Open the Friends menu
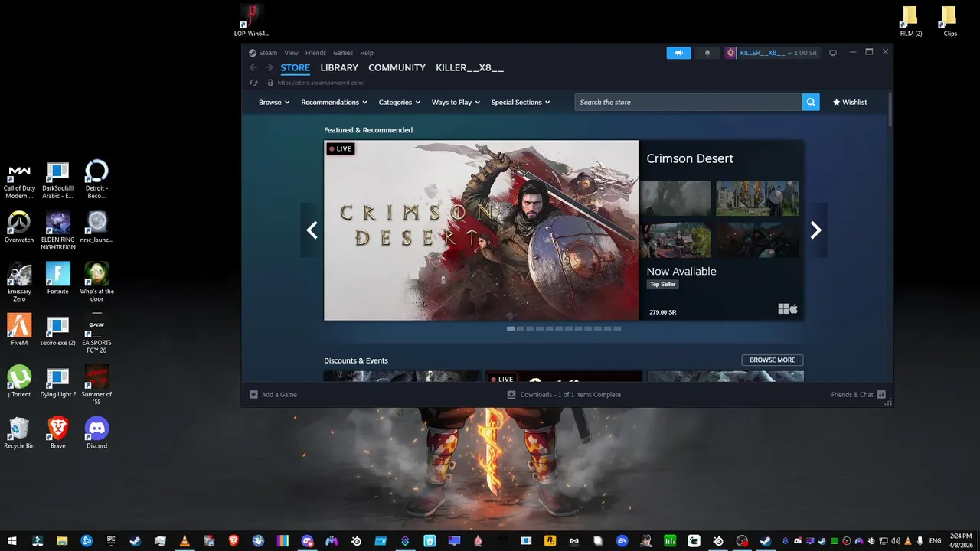 (315, 53)
